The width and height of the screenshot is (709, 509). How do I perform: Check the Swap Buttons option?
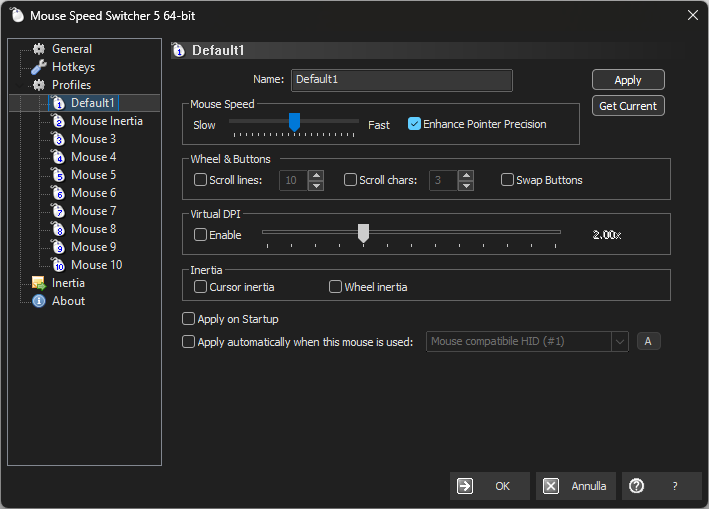507,180
